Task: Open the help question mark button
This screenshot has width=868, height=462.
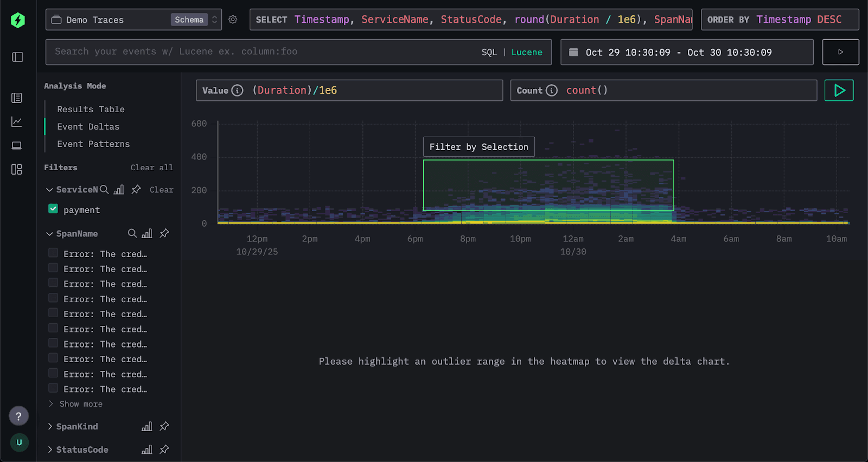Action: [18, 416]
